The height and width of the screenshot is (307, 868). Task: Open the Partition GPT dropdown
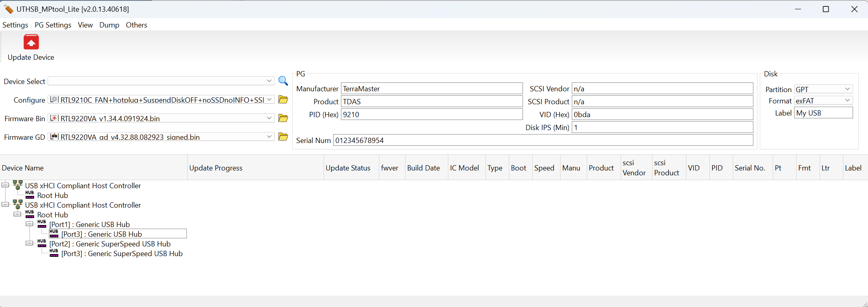point(847,89)
